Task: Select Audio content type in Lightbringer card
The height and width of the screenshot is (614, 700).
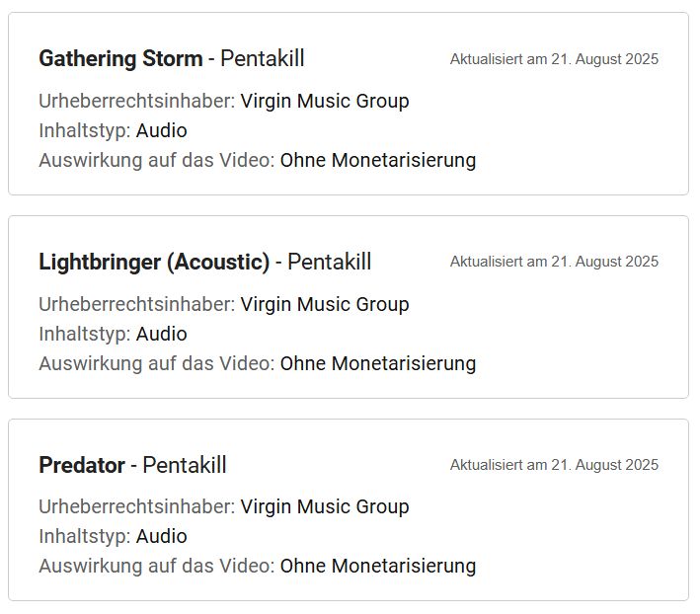Action: pos(161,334)
